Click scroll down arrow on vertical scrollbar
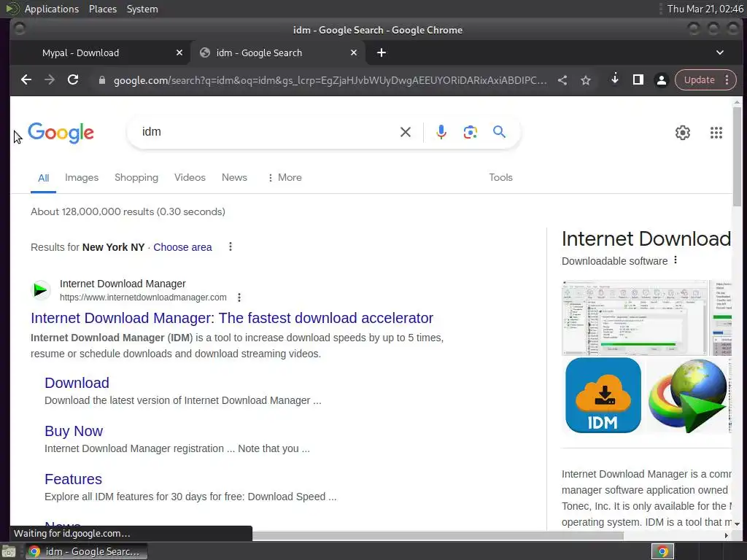The image size is (747, 560). tap(737, 524)
